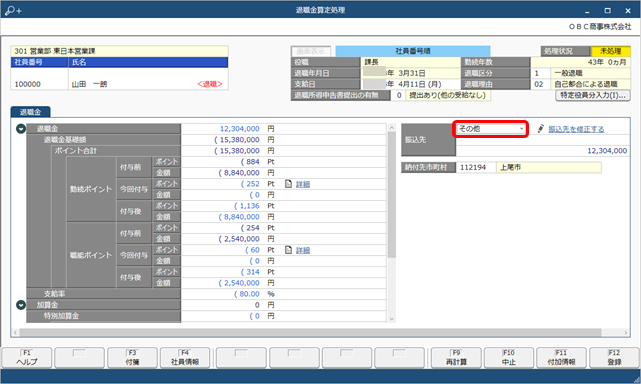
Task: Click the F9 再計算 function key
Action: click(x=456, y=358)
